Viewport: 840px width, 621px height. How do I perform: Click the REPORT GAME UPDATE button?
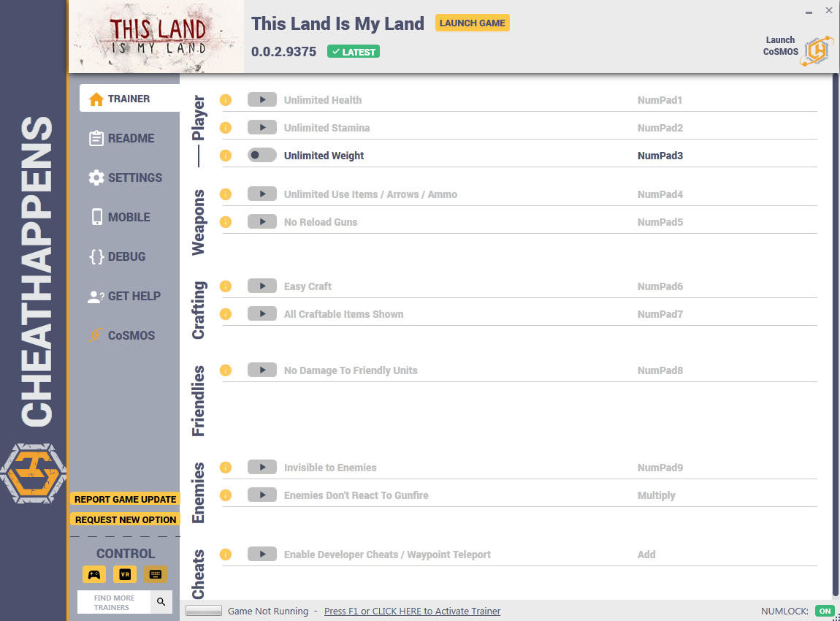coord(126,500)
